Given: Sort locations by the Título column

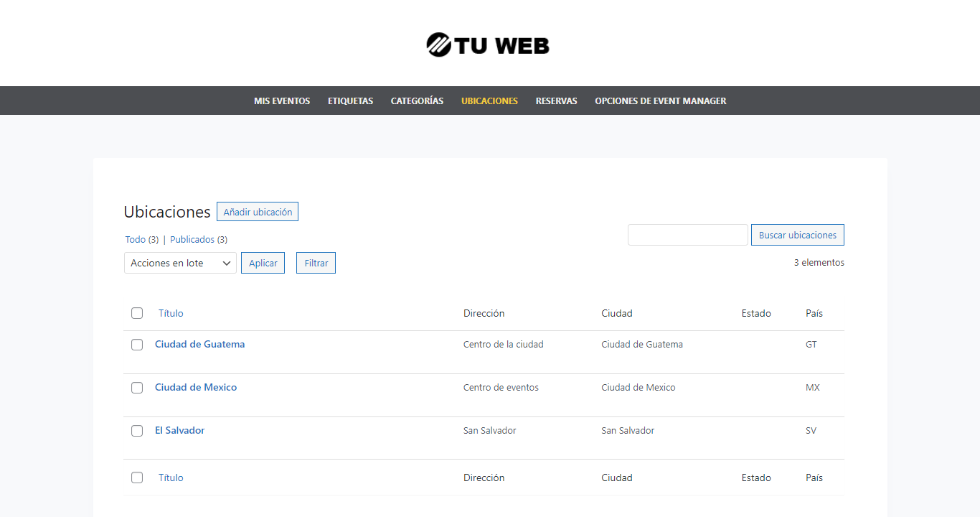Looking at the screenshot, I should [x=170, y=313].
